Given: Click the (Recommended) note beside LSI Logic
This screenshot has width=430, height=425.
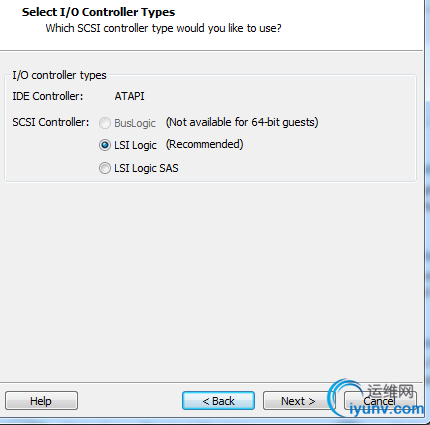Looking at the screenshot, I should coord(205,144).
